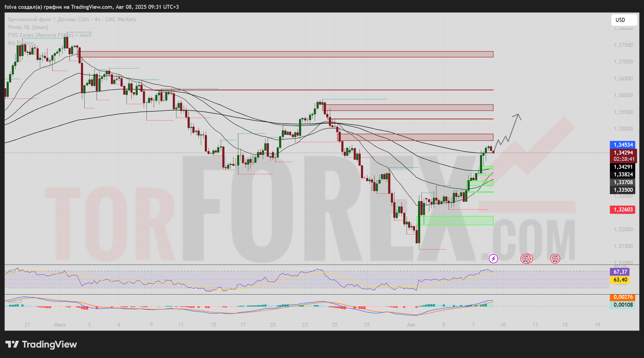This screenshot has height=358, width=644.
Task: Click the stacked UK flags event icon
Action: pyautogui.click(x=526, y=259)
